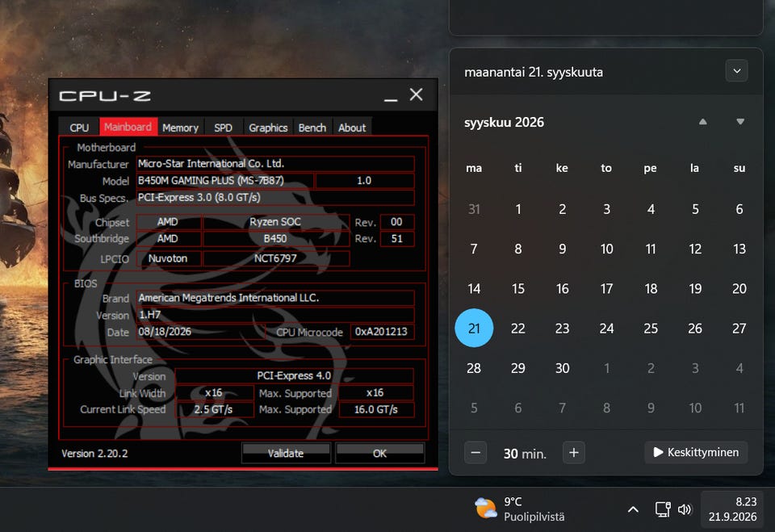Click the Bus Specs PCI-Express 3.0 field
The height and width of the screenshot is (532, 775).
pyautogui.click(x=275, y=197)
